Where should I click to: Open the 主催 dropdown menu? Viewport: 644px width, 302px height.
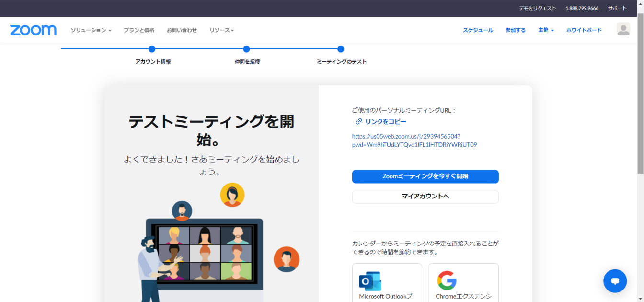click(546, 30)
